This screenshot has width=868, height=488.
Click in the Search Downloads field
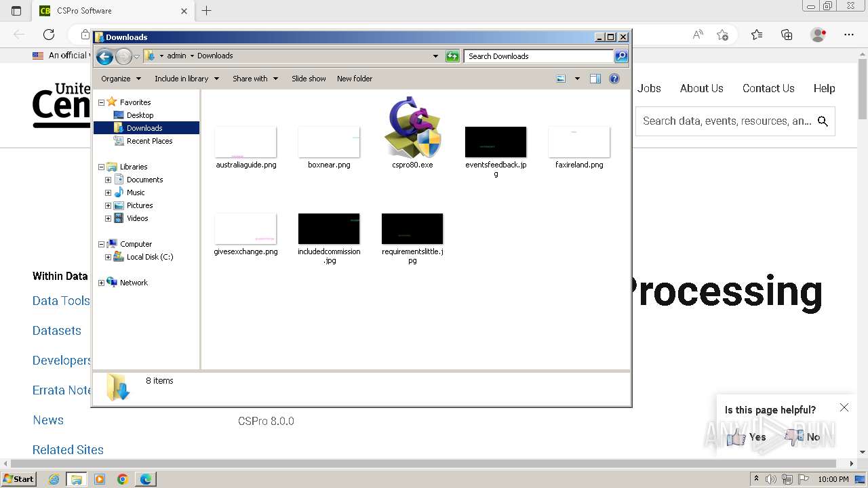coord(539,56)
